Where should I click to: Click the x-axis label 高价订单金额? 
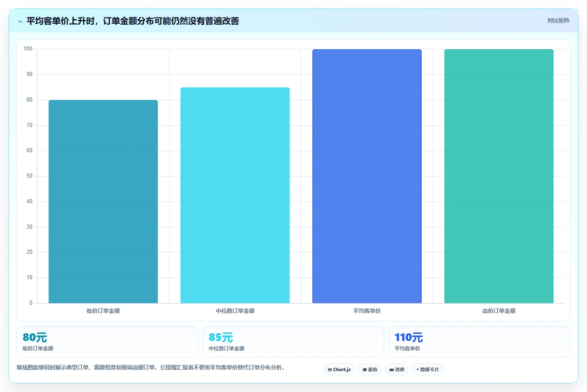click(499, 311)
